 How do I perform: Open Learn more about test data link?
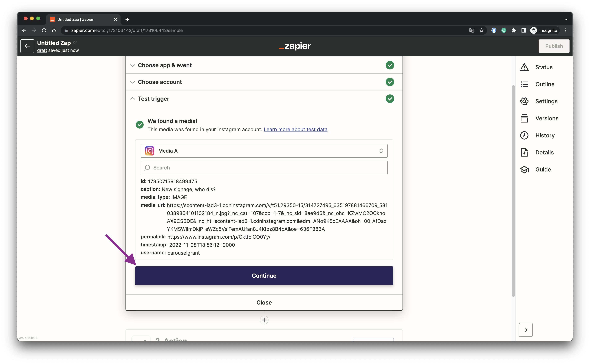[295, 129]
